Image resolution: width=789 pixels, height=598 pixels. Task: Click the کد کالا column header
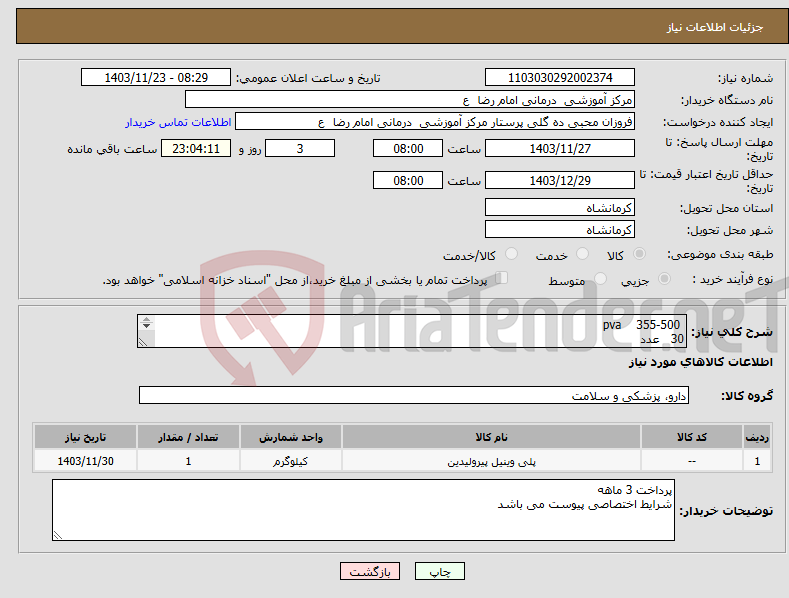pos(691,437)
